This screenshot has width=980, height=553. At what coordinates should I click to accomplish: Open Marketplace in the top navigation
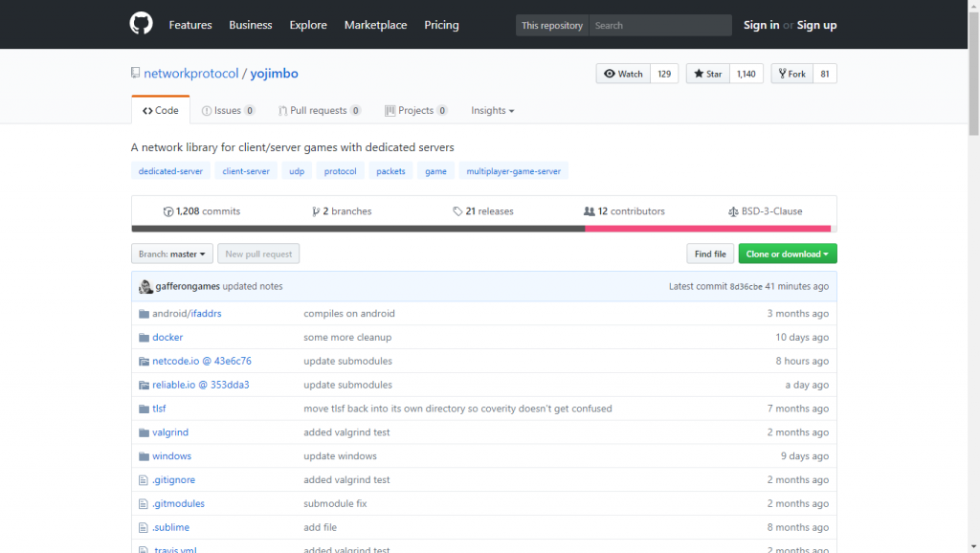click(x=375, y=25)
